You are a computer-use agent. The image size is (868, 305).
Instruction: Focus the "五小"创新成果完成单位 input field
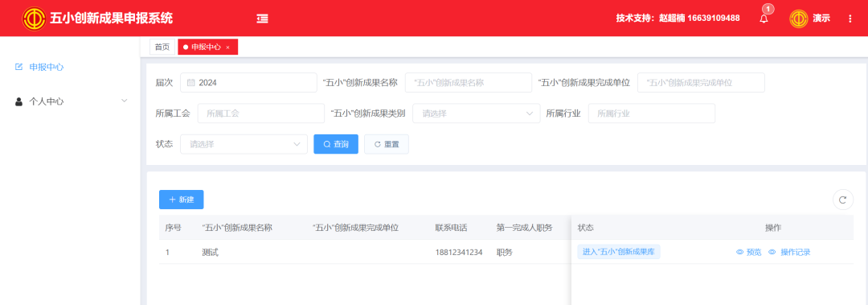[x=701, y=83]
